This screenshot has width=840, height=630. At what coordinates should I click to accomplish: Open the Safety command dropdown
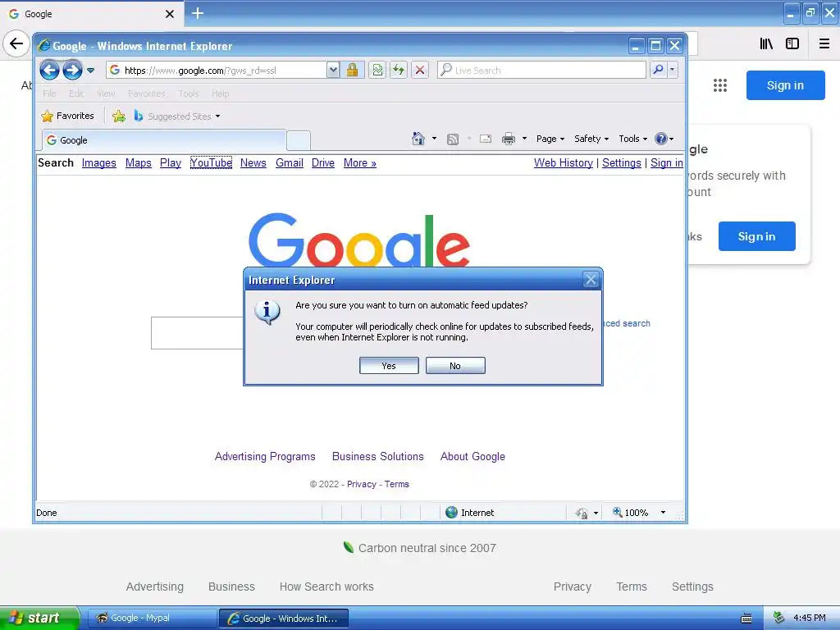coord(591,139)
